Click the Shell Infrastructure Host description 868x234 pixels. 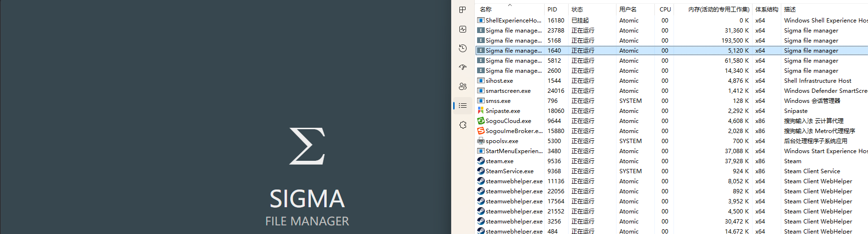click(x=818, y=80)
